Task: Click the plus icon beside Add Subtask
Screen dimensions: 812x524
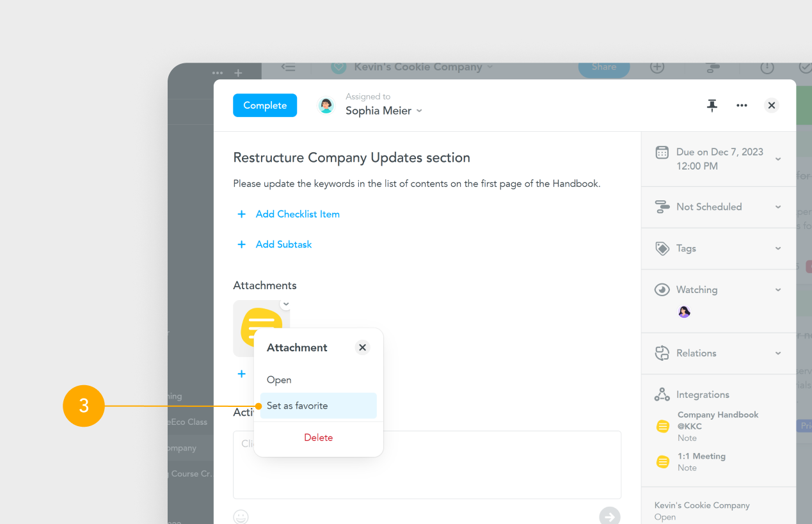Action: click(x=241, y=244)
